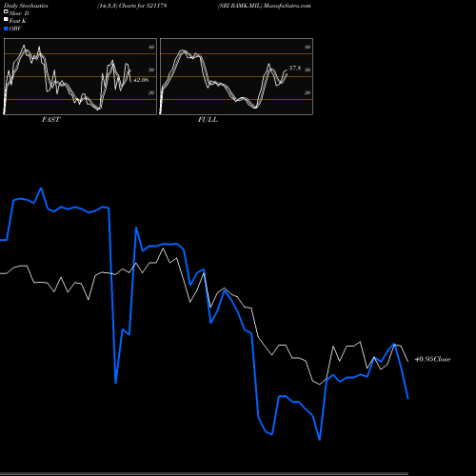The height and width of the screenshot is (476, 476).
Task: Click the '(14,3,3) Charts for 521178' text
Action: pyautogui.click(x=132, y=6)
